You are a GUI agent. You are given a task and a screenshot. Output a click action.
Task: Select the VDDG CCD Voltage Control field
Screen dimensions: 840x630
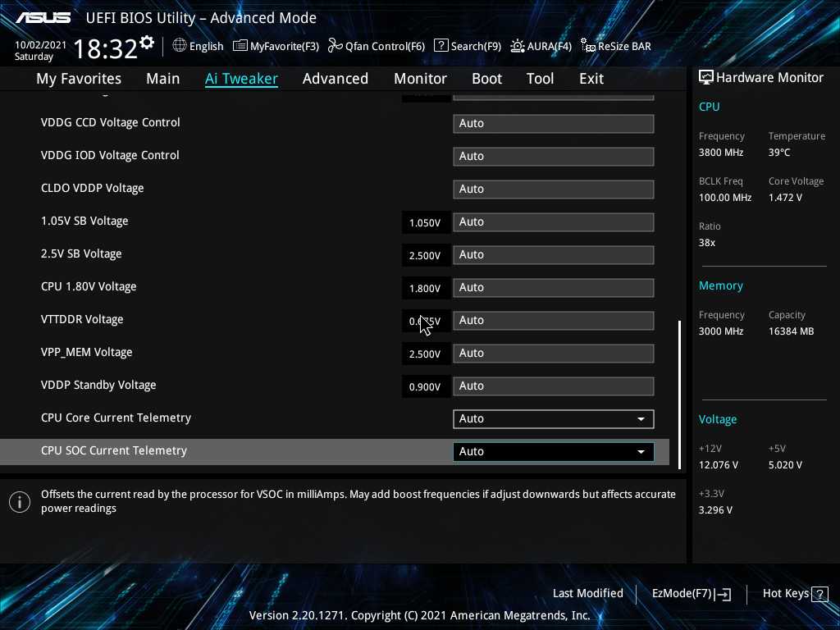pyautogui.click(x=553, y=123)
